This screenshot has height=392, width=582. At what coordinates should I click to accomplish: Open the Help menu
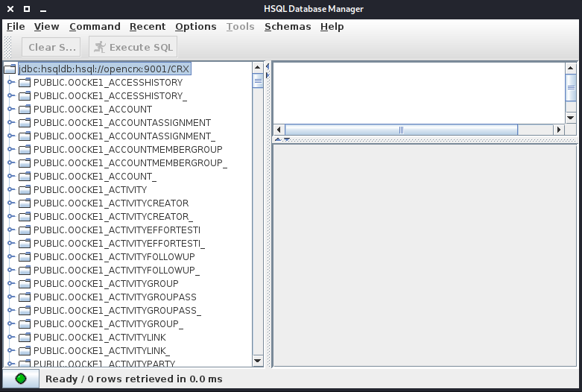point(332,27)
